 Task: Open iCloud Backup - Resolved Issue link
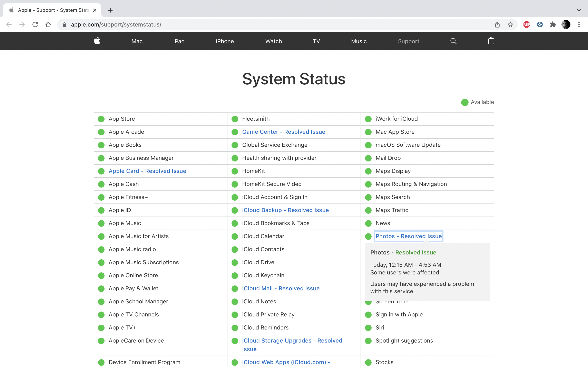click(x=285, y=210)
